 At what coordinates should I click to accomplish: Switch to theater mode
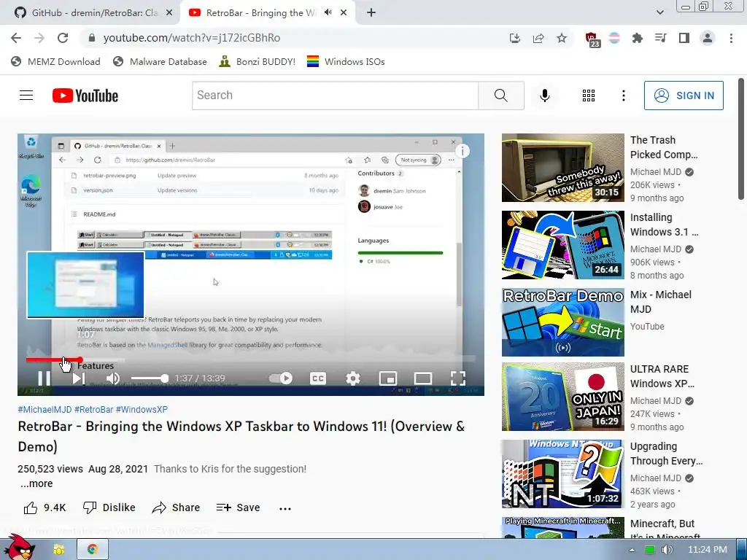(423, 378)
